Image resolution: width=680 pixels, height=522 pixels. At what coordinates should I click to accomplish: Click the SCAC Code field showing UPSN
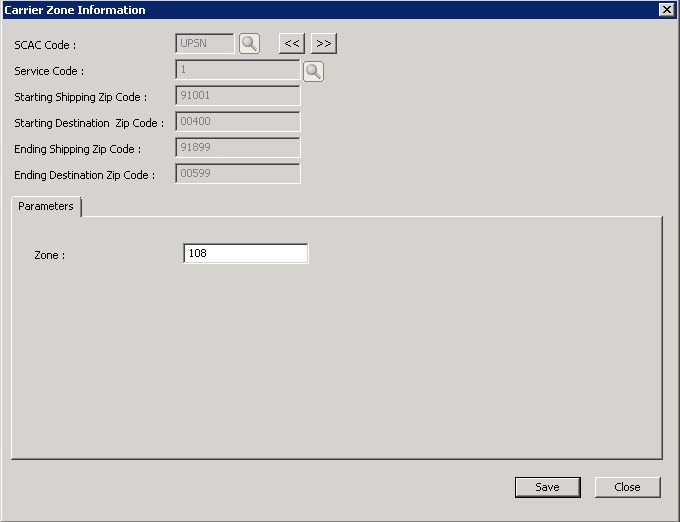[x=204, y=44]
